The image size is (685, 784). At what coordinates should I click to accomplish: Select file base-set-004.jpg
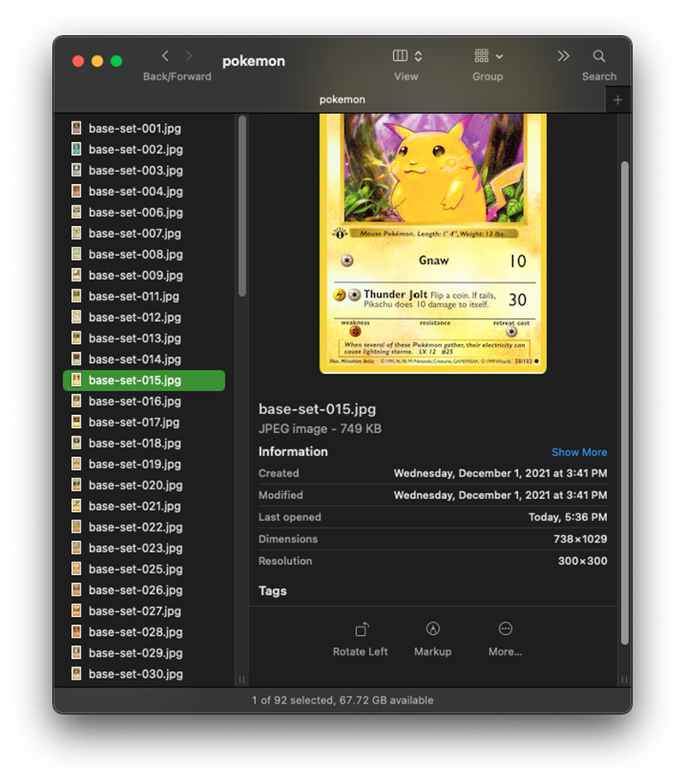tap(144, 192)
